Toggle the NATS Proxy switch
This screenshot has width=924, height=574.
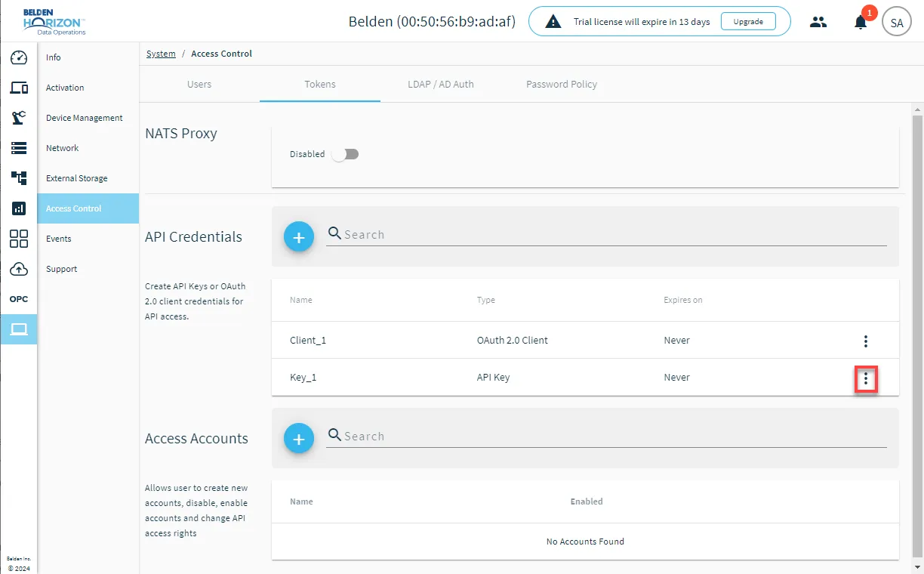[345, 154]
